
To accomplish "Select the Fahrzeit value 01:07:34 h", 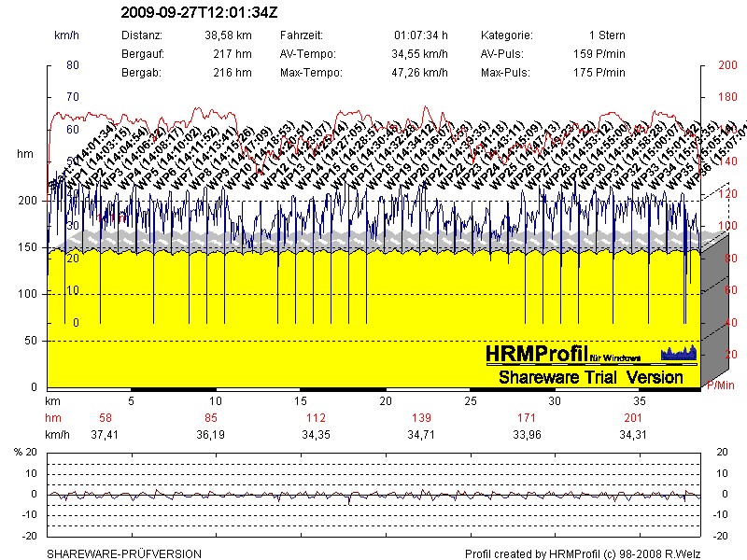I will click(x=423, y=35).
